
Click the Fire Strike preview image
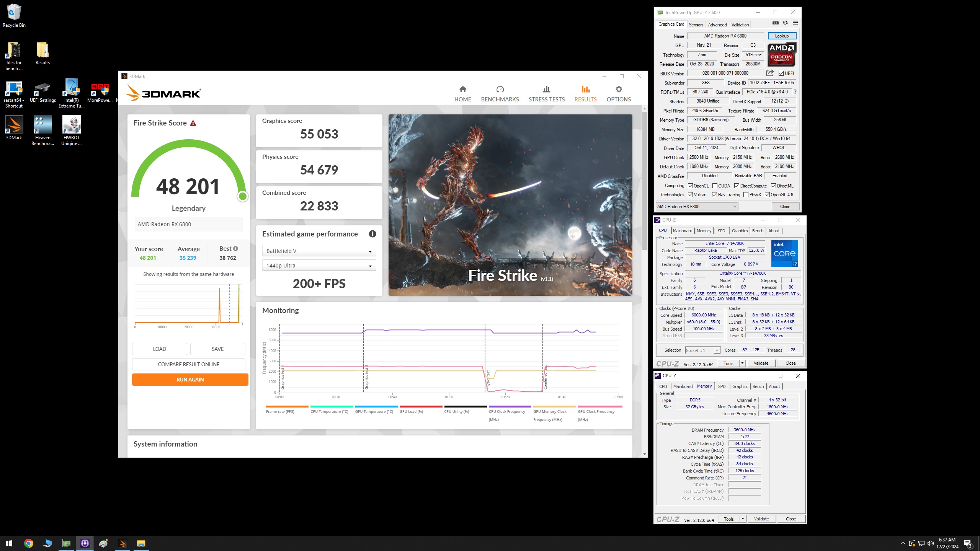(x=510, y=205)
